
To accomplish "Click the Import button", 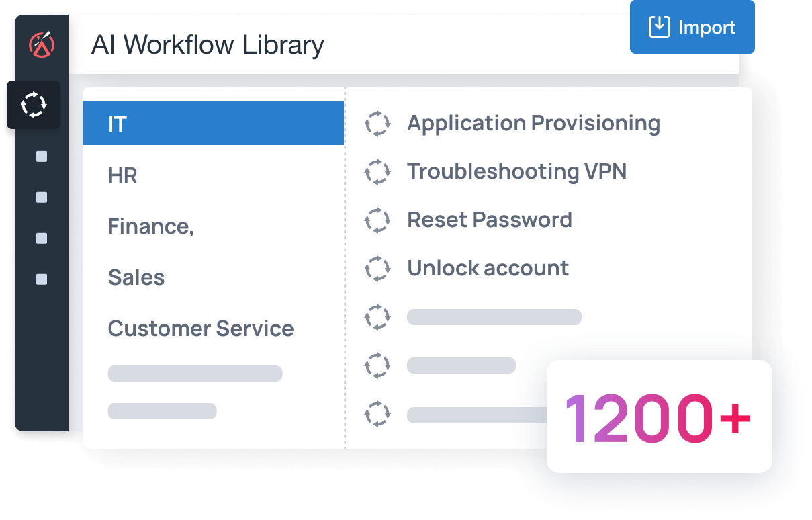I will point(692,27).
